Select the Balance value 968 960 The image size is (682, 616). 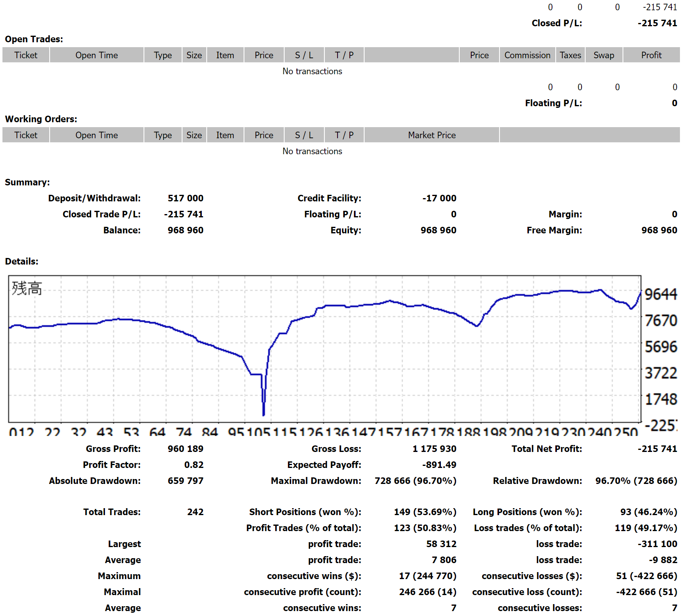click(185, 230)
